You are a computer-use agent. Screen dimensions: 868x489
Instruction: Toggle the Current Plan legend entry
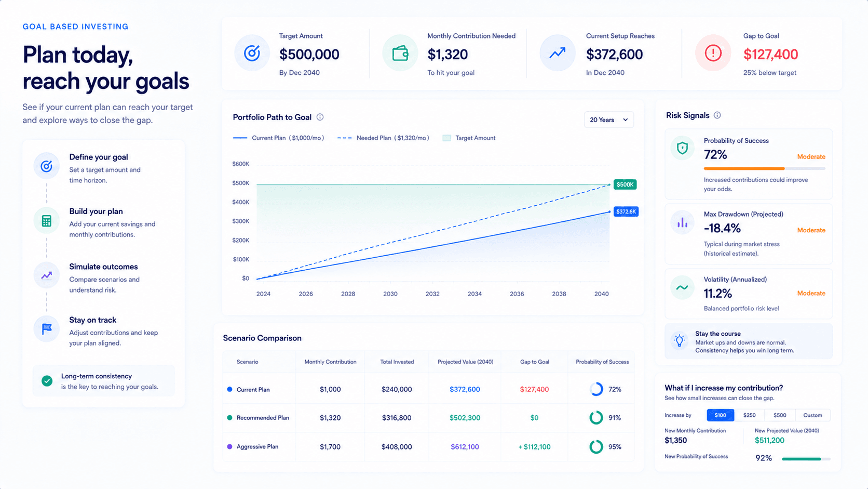pos(278,138)
